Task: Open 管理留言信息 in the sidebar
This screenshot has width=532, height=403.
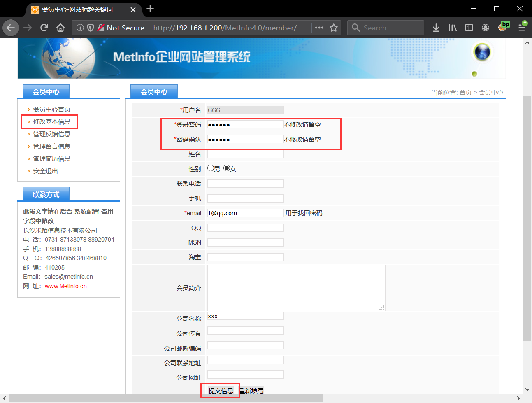Action: tap(52, 146)
